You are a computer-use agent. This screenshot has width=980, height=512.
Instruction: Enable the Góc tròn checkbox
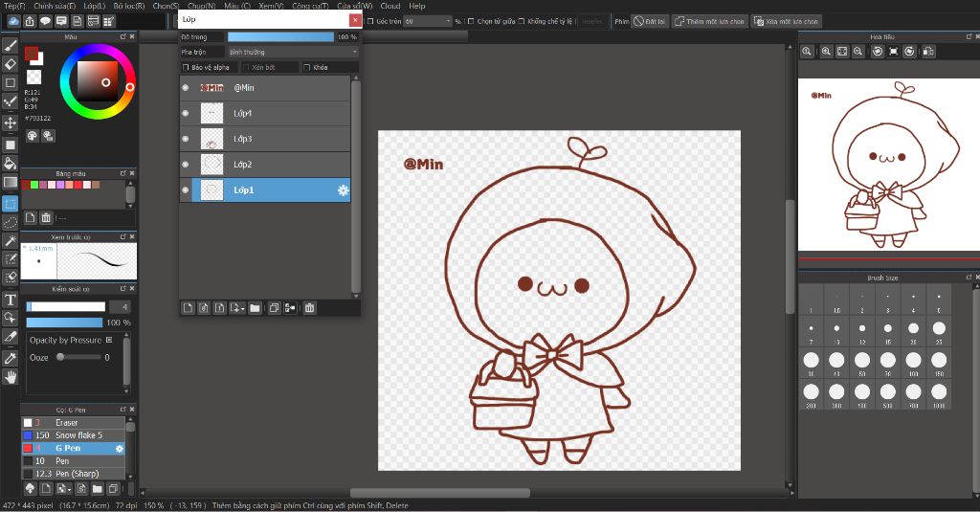[370, 21]
